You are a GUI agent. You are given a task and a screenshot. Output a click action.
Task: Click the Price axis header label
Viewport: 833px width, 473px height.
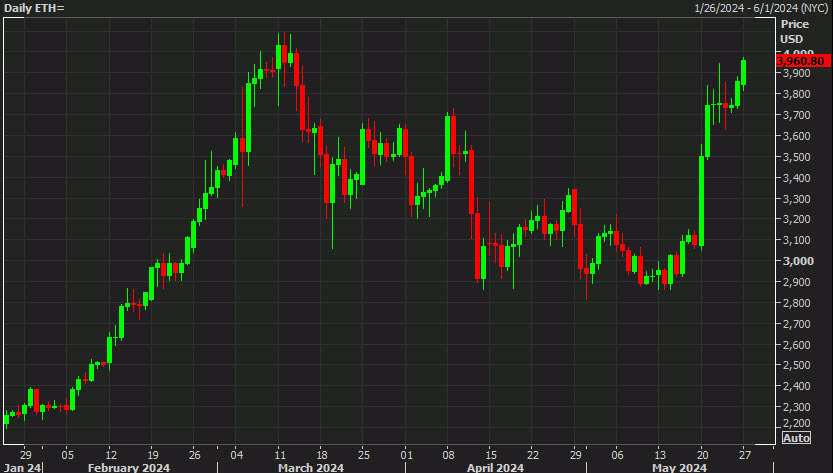click(x=794, y=23)
